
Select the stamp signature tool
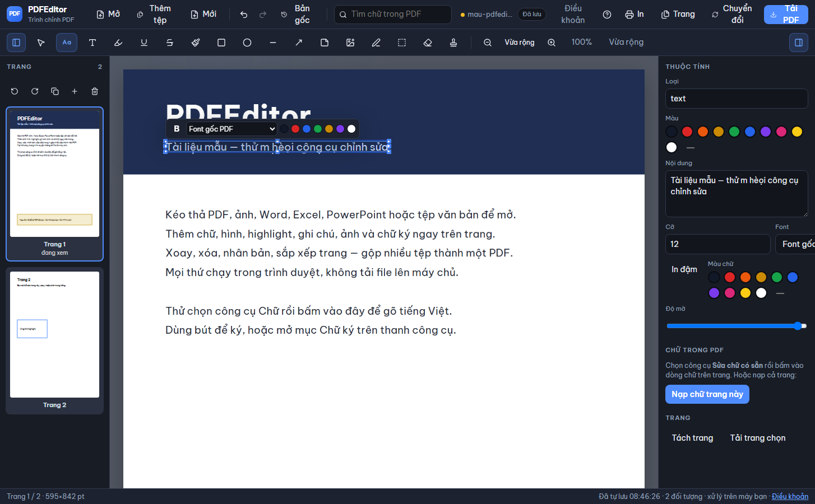click(x=453, y=43)
